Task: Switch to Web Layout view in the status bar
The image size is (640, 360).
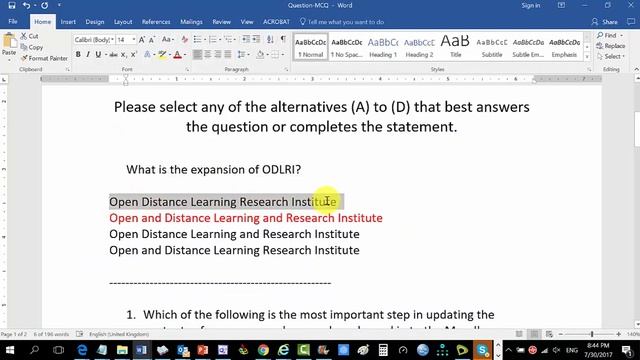Action: coord(549,334)
